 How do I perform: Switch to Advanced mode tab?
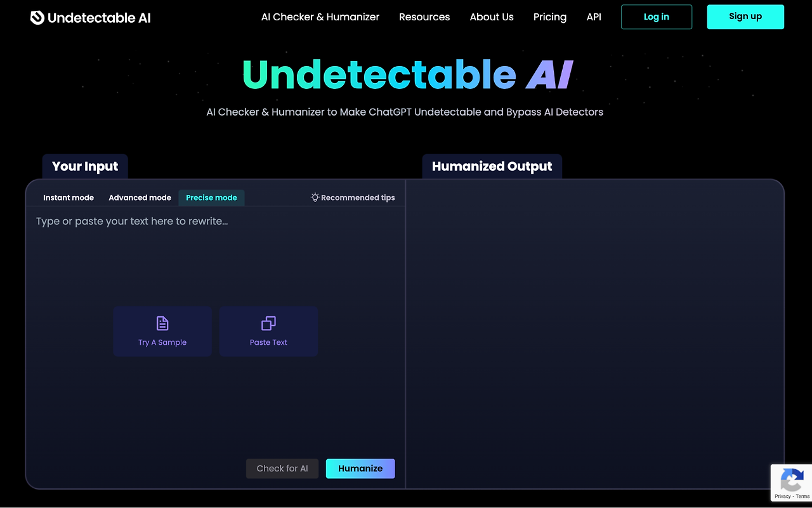[x=140, y=197]
